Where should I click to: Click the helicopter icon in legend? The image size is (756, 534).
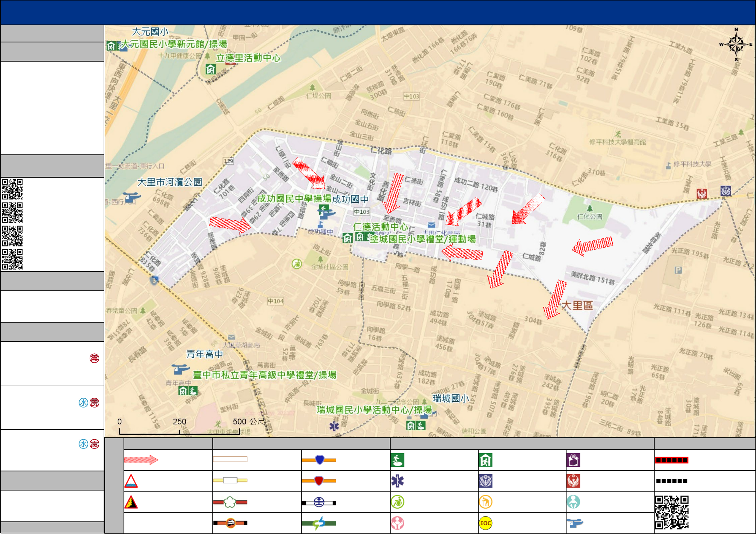coord(575,523)
